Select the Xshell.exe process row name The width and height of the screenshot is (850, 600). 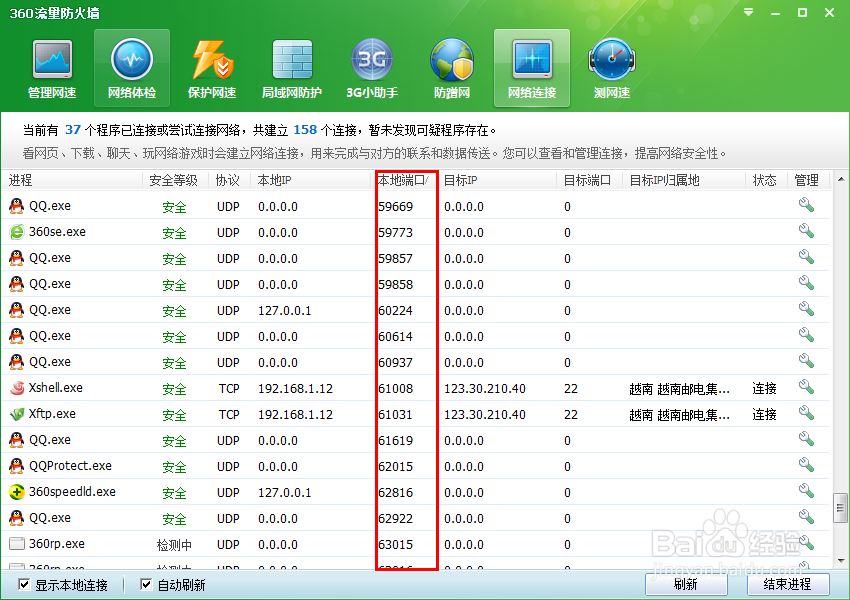click(x=56, y=388)
